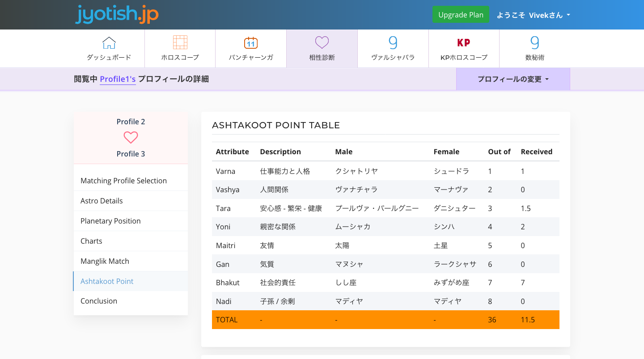Open the Numerology nine icon
The width and height of the screenshot is (644, 359).
(x=534, y=43)
